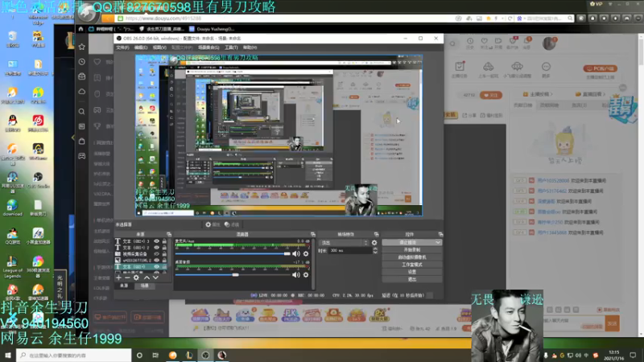Open settings gear for microphone/Aux channel
644x362 pixels.
point(306,253)
